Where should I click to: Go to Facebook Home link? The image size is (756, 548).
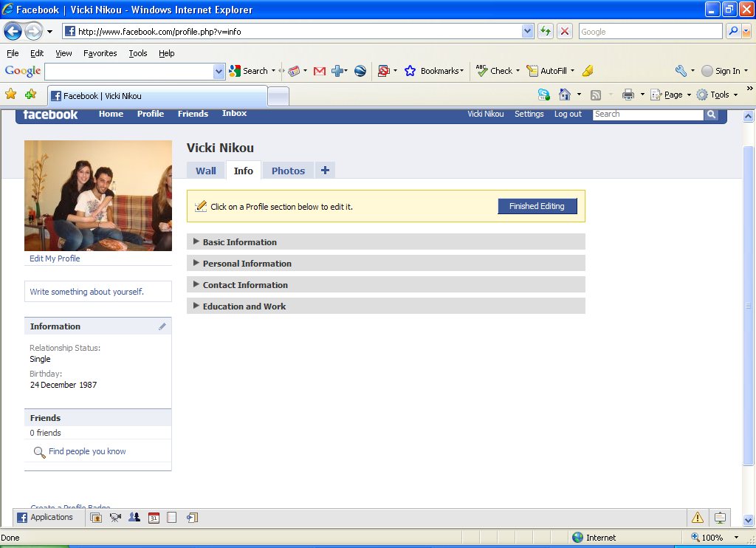pyautogui.click(x=111, y=114)
